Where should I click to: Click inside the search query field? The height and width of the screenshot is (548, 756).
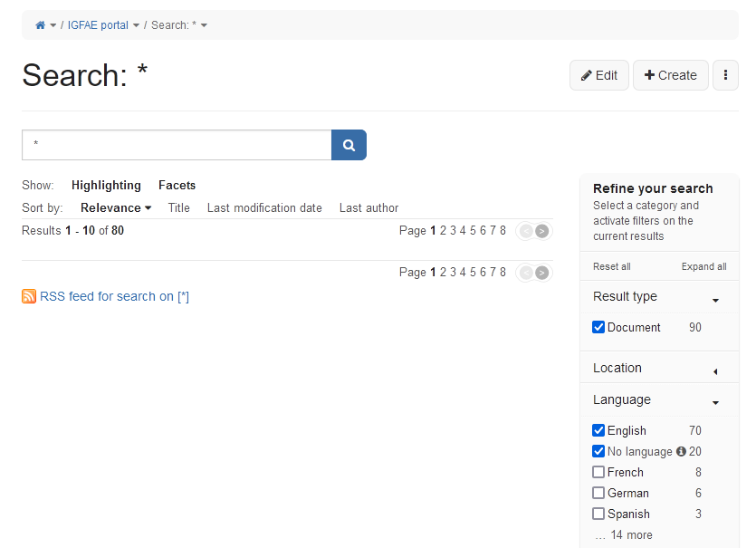(x=177, y=145)
